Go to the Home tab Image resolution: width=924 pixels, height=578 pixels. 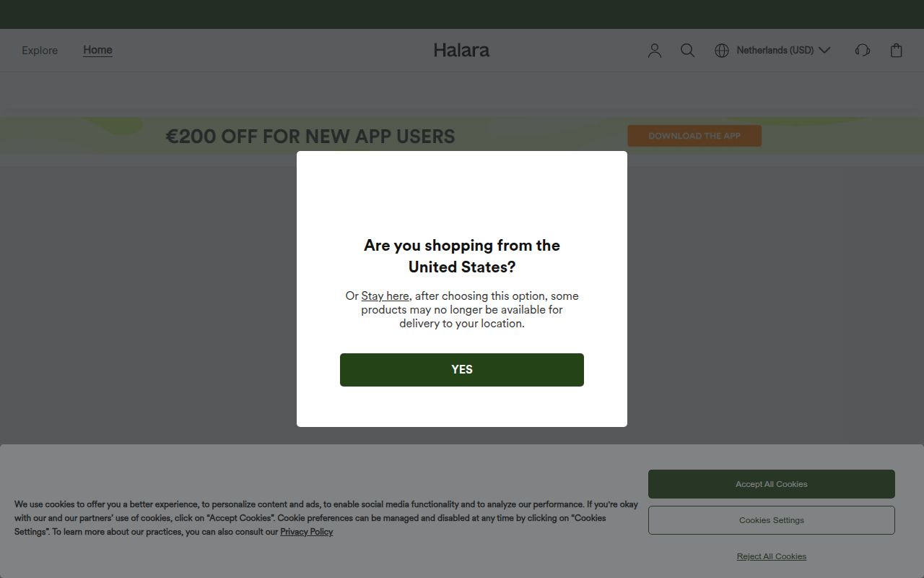[x=97, y=50]
